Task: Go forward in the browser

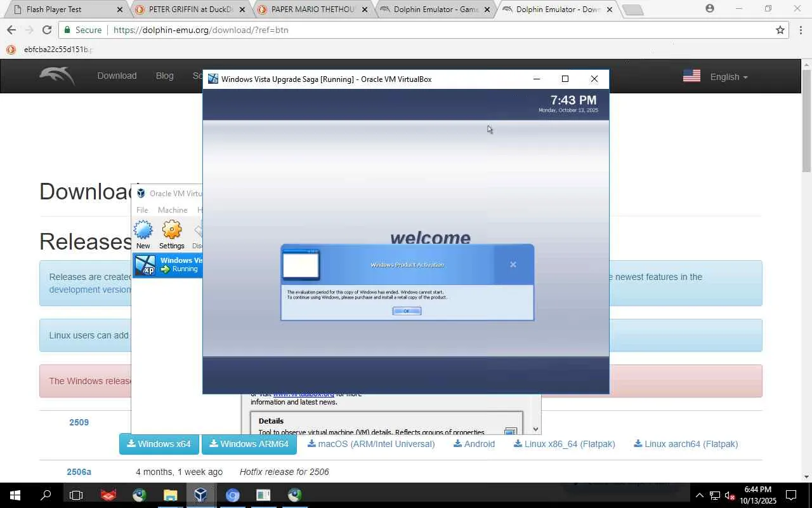Action: pyautogui.click(x=29, y=30)
